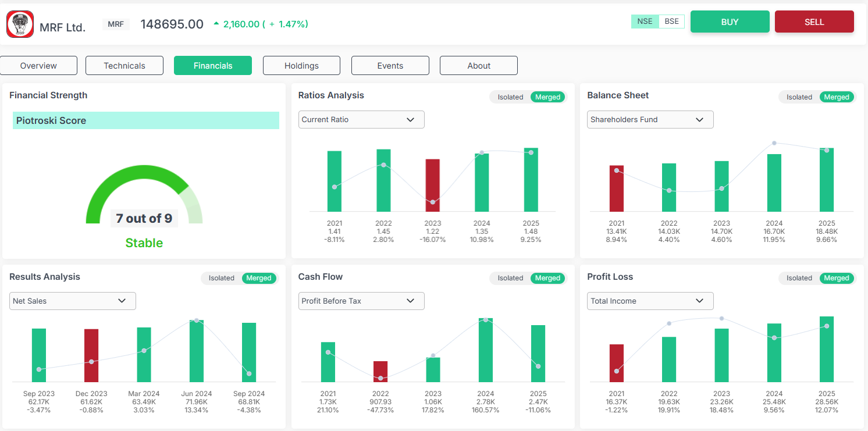Click the '18.48K' shareholders fund value

827,231
